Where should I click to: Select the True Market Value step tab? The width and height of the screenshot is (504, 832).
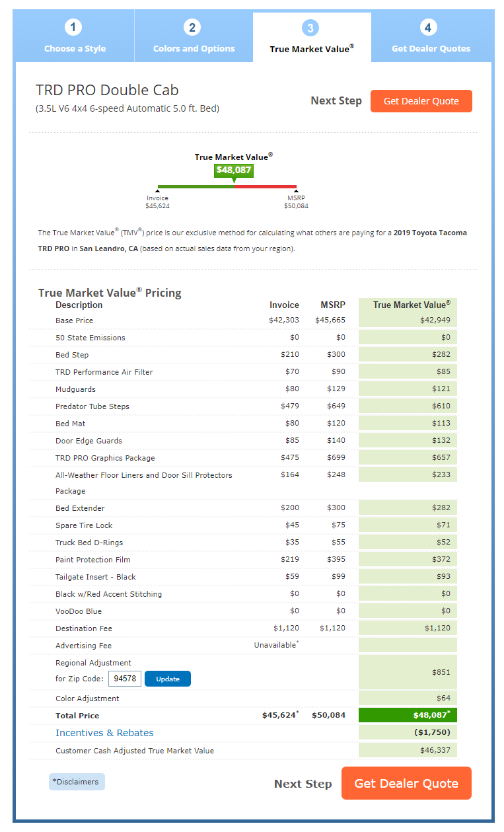coord(312,37)
